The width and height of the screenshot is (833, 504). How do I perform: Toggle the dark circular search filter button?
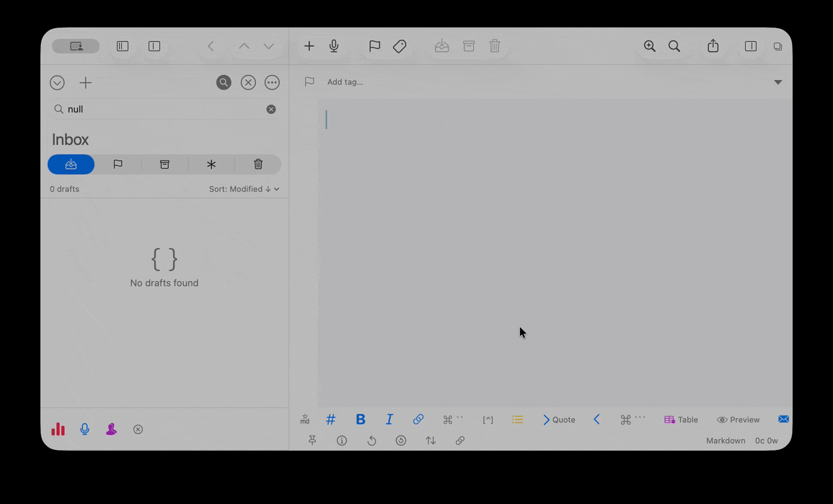point(224,82)
